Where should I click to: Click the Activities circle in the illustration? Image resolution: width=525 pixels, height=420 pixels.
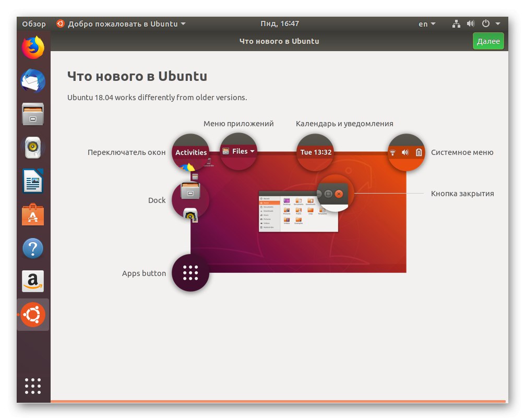coord(191,152)
